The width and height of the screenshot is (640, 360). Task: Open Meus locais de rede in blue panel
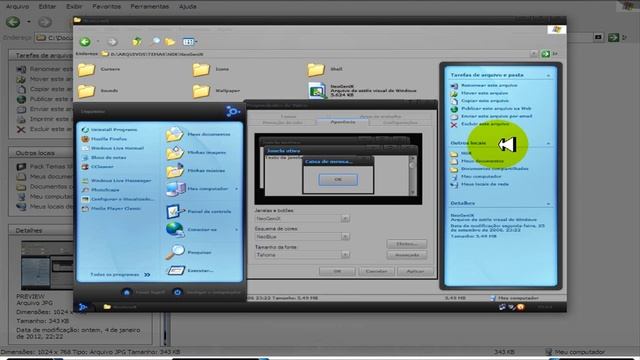tap(480, 184)
